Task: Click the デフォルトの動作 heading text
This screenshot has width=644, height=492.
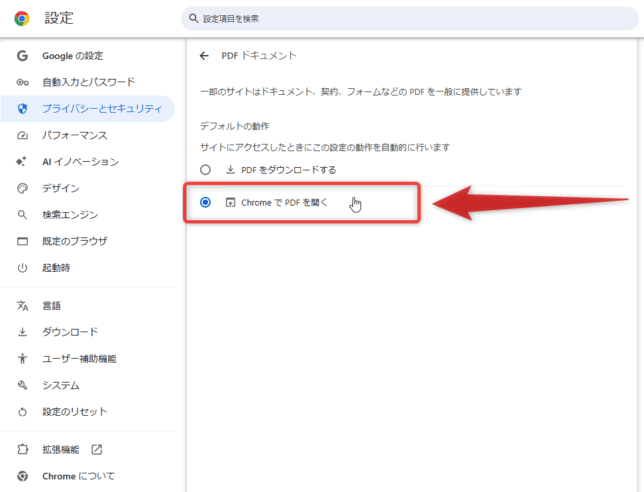Action: point(235,126)
